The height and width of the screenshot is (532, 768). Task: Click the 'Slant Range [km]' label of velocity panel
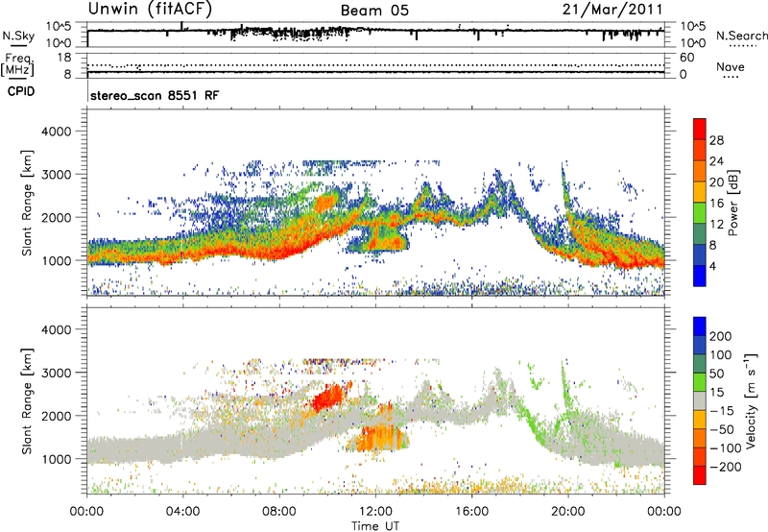27,400
